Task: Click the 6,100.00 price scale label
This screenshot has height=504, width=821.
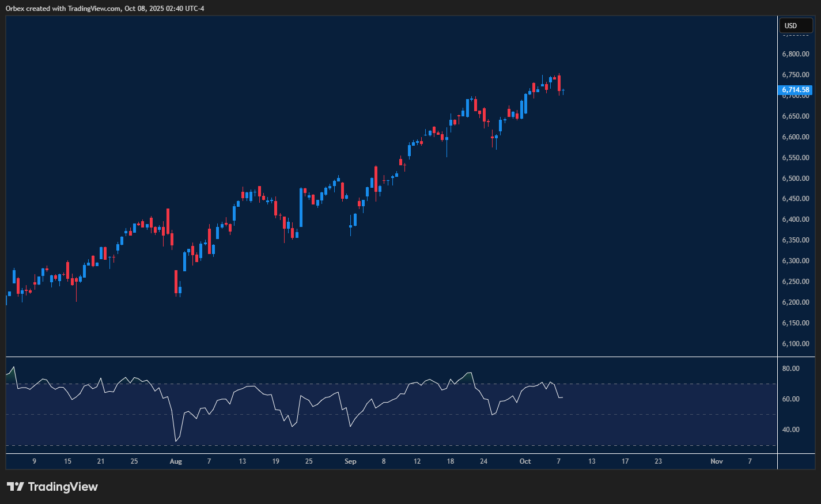Action: coord(795,344)
